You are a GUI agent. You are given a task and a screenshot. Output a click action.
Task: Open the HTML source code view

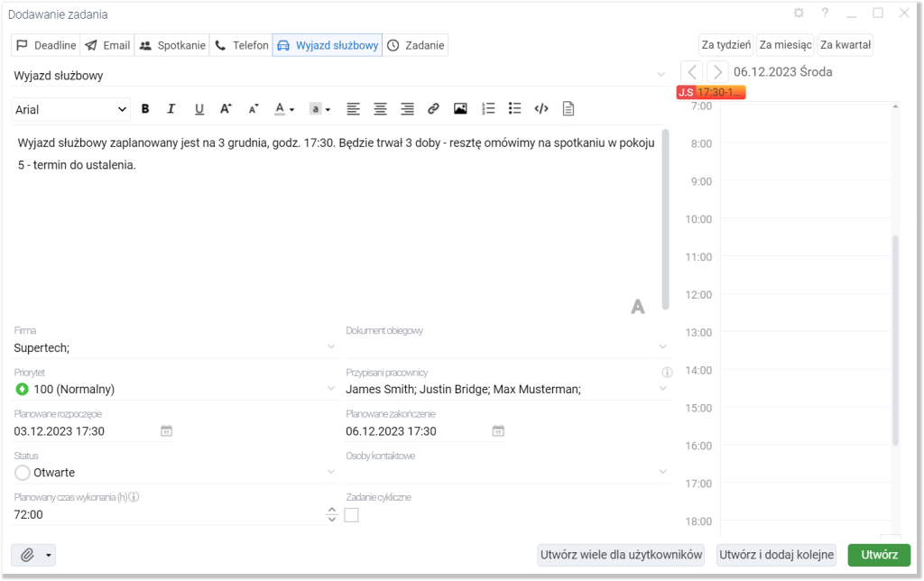[541, 109]
